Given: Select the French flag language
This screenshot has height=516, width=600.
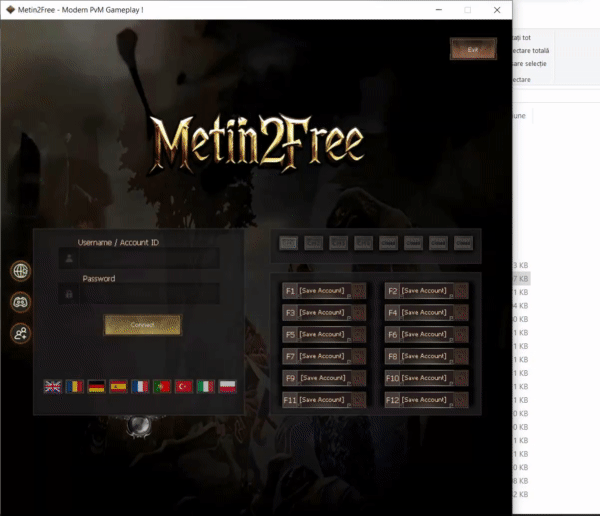Looking at the screenshot, I should (140, 387).
